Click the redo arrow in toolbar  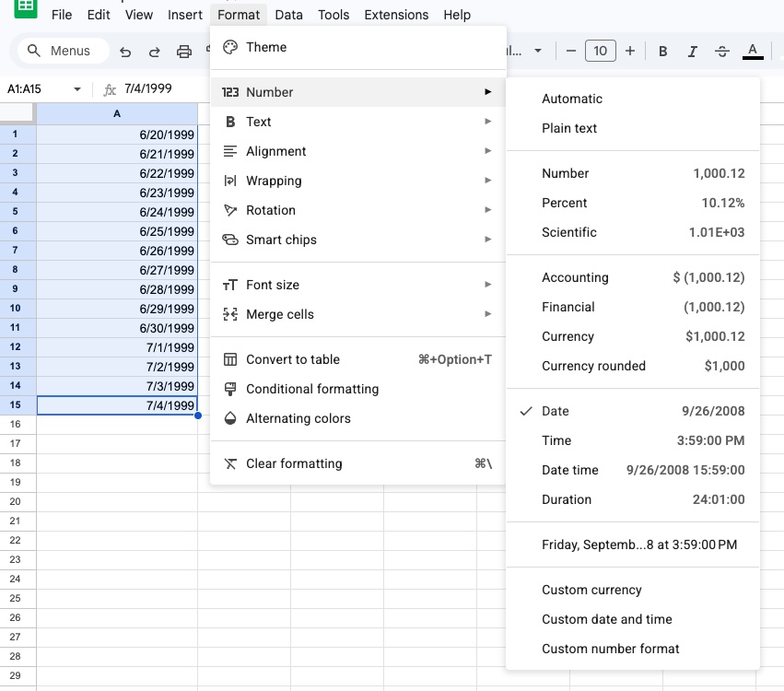point(155,52)
